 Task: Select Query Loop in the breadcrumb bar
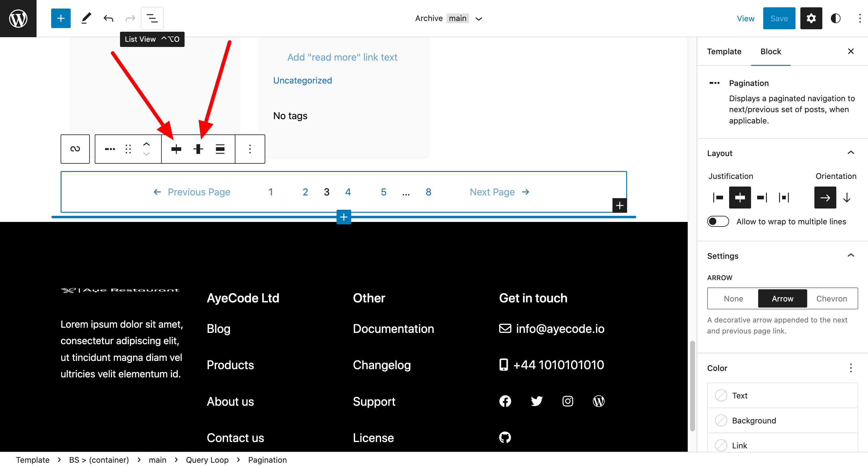click(x=207, y=460)
